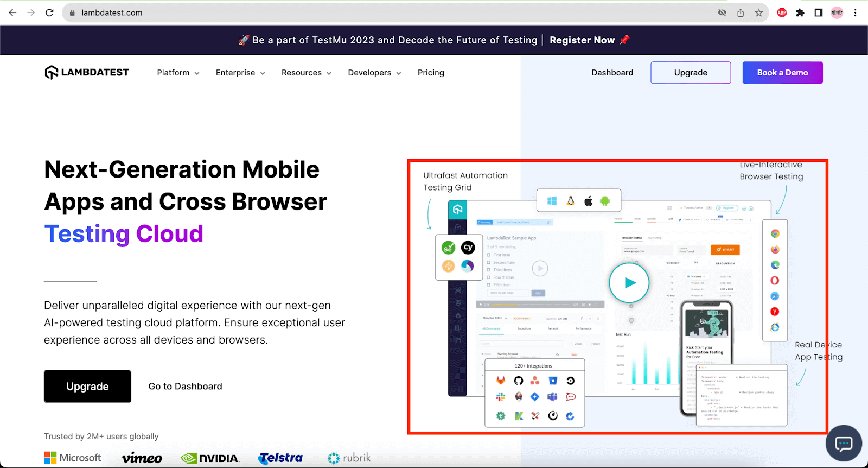Open the ABP ad blocker extension

782,12
